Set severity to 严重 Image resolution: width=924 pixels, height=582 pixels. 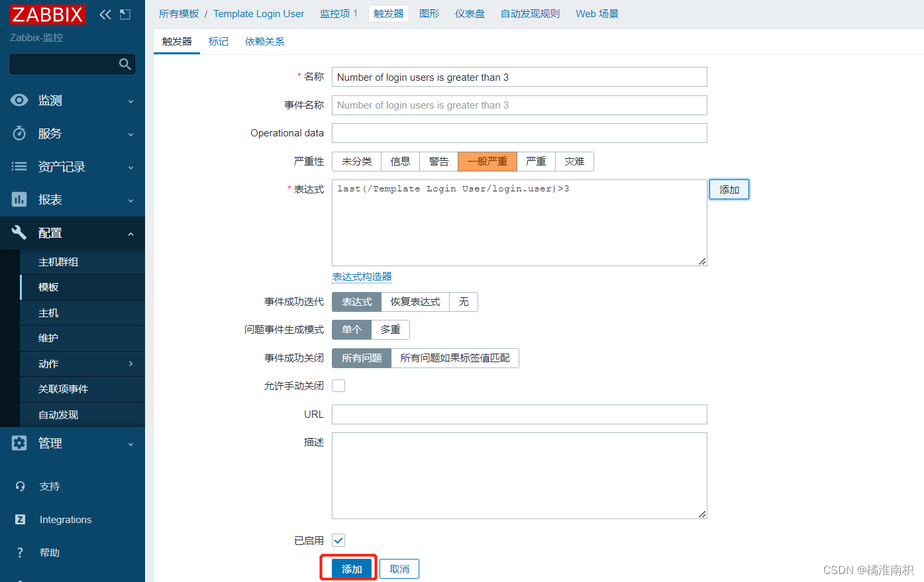[536, 161]
